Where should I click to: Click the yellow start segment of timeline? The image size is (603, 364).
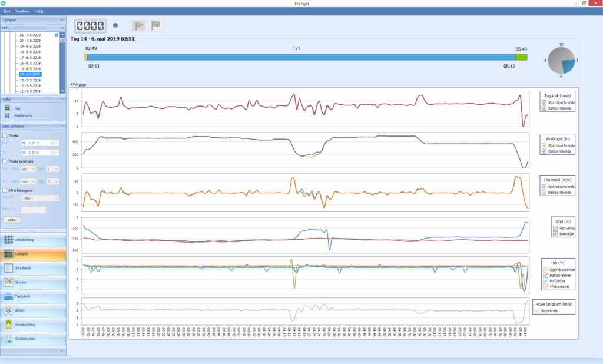tap(86, 57)
